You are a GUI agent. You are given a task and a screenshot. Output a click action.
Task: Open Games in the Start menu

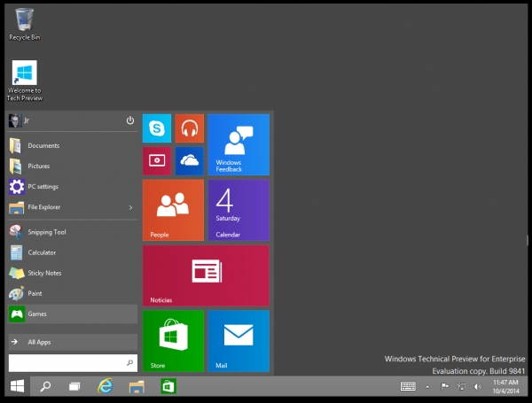73,314
